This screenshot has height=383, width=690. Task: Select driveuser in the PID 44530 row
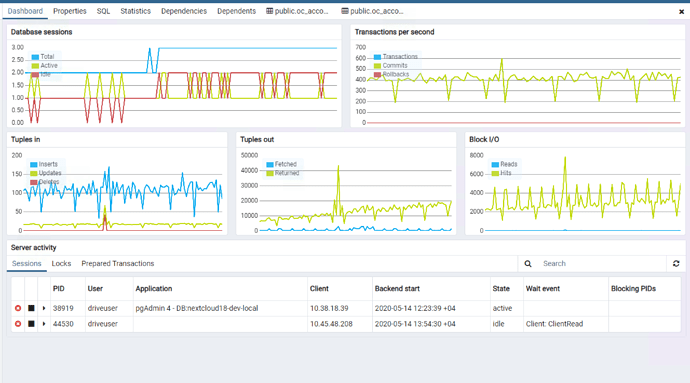[x=103, y=324]
